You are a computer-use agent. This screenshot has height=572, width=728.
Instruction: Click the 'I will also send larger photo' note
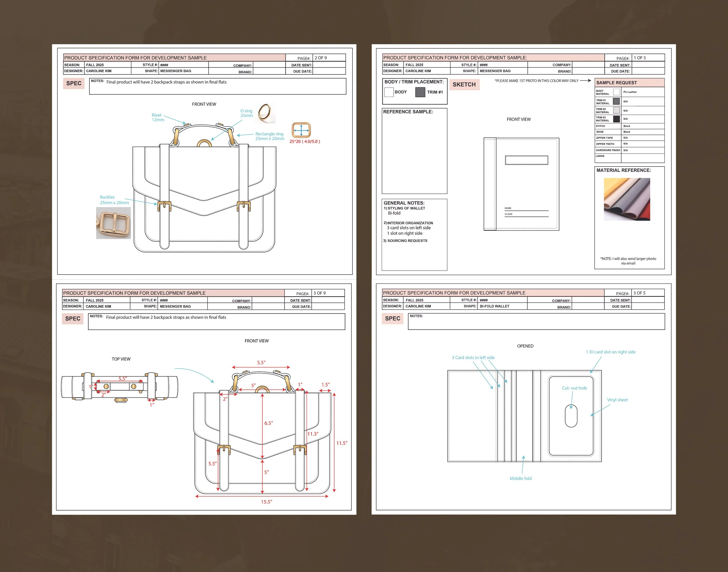coord(628,261)
